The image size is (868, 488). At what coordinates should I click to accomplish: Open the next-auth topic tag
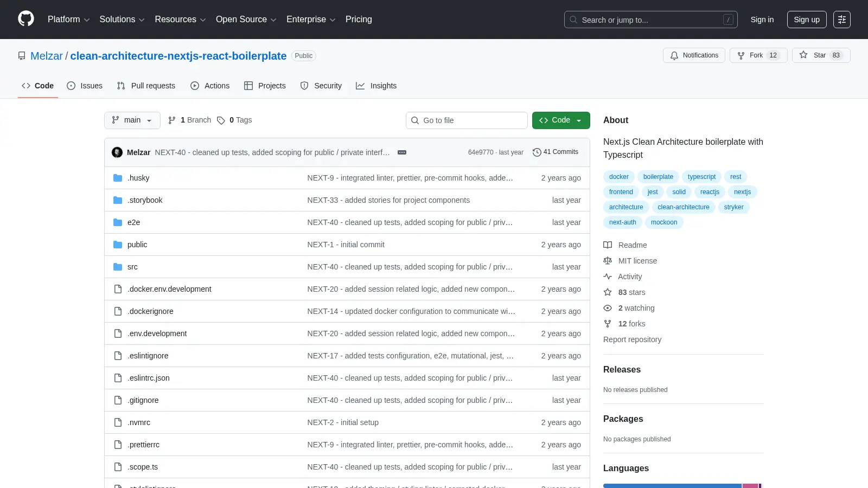623,222
